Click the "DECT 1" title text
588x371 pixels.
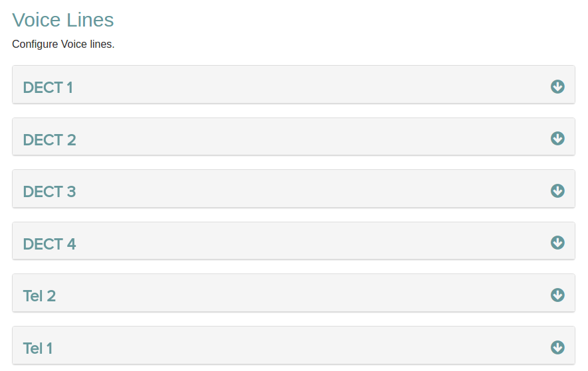tap(48, 88)
